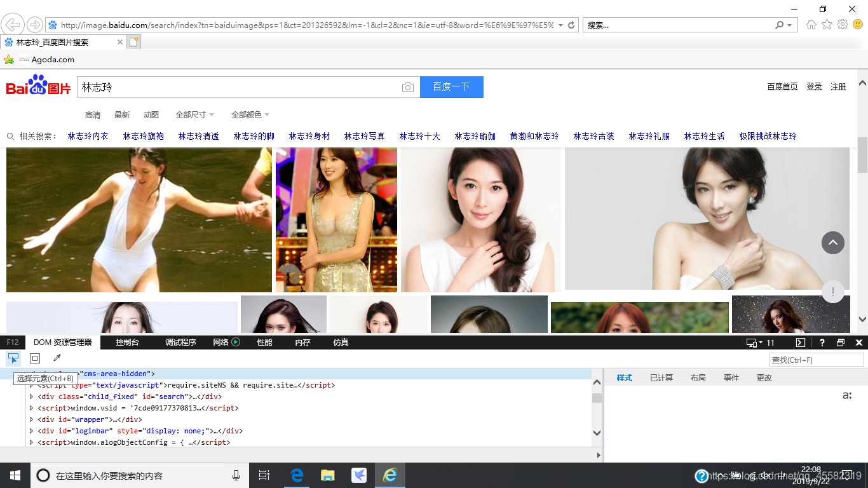Click the smiley feedback icon
The height and width of the screenshot is (488, 868).
858,25
